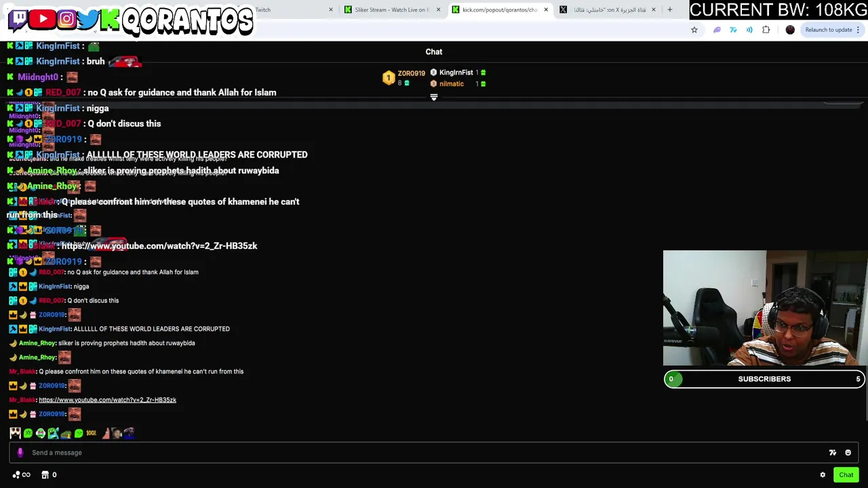Insert the bearded sunglasses face emote
This screenshot has height=488, width=868.
[16, 433]
